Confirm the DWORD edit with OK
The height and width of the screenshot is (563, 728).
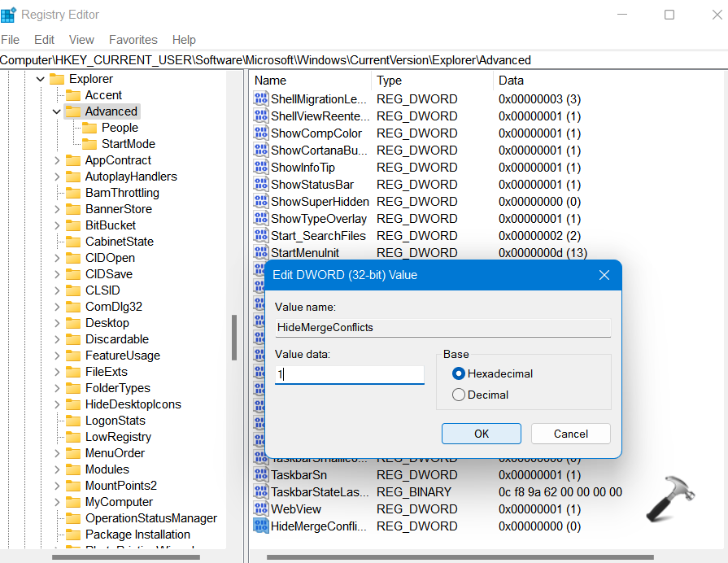482,434
